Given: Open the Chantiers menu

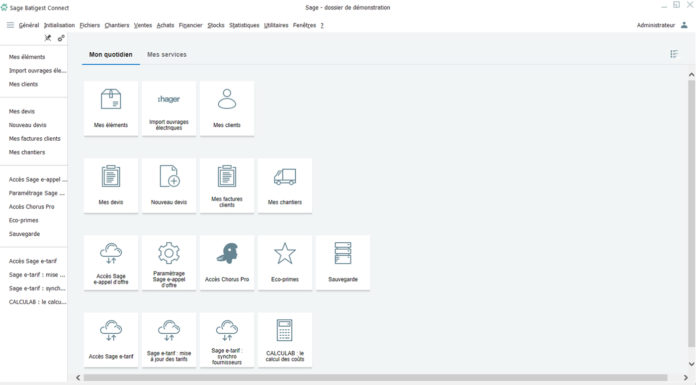Looking at the screenshot, I should (117, 25).
